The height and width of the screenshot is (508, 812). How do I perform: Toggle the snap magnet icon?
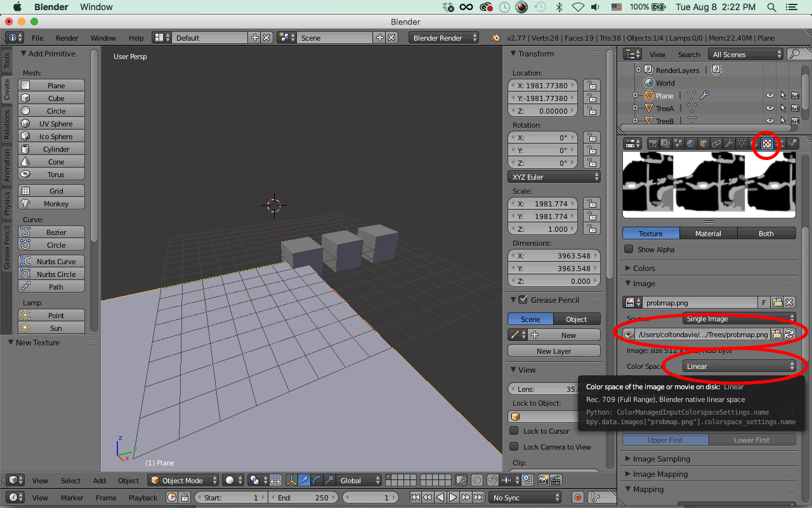click(x=493, y=481)
